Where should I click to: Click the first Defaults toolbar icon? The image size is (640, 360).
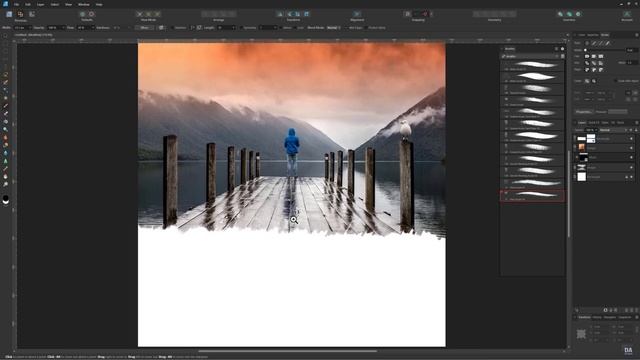82,14
